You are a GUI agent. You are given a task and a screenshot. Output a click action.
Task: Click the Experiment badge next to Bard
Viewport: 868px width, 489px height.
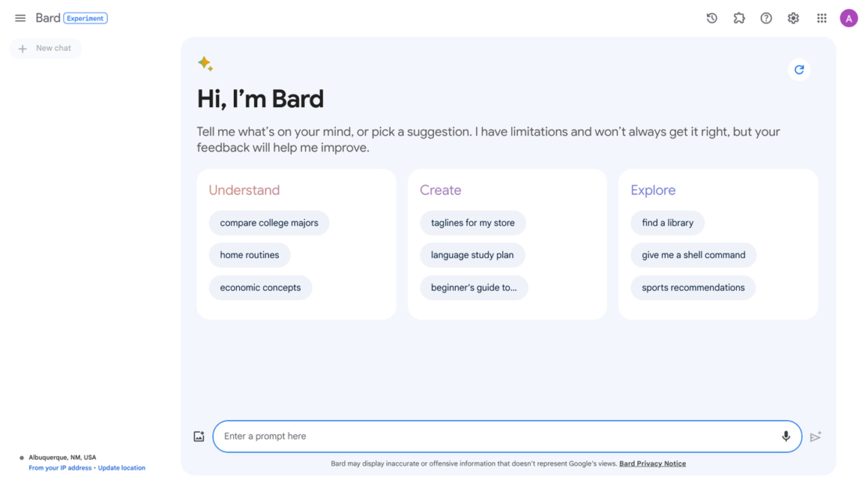(x=85, y=17)
